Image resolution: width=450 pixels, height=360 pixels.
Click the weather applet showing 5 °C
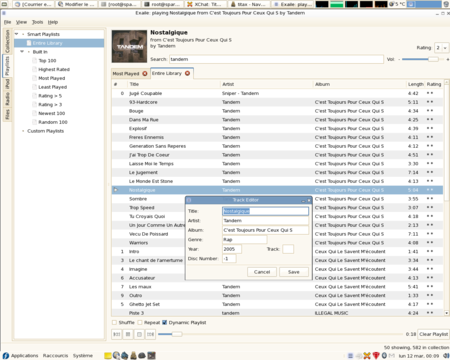coord(397,4)
